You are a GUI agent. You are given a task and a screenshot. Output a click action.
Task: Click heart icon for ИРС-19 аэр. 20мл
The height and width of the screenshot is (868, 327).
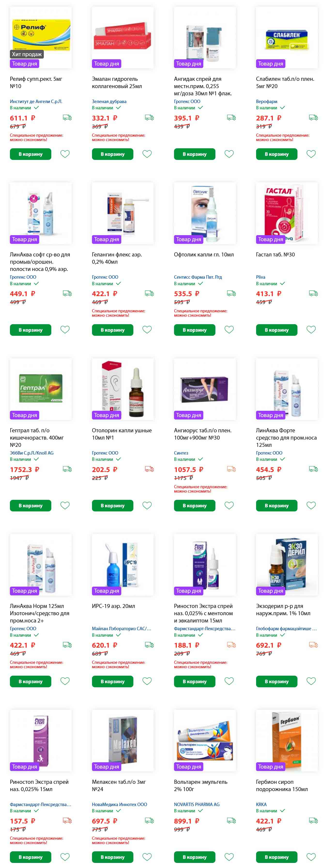147,681
